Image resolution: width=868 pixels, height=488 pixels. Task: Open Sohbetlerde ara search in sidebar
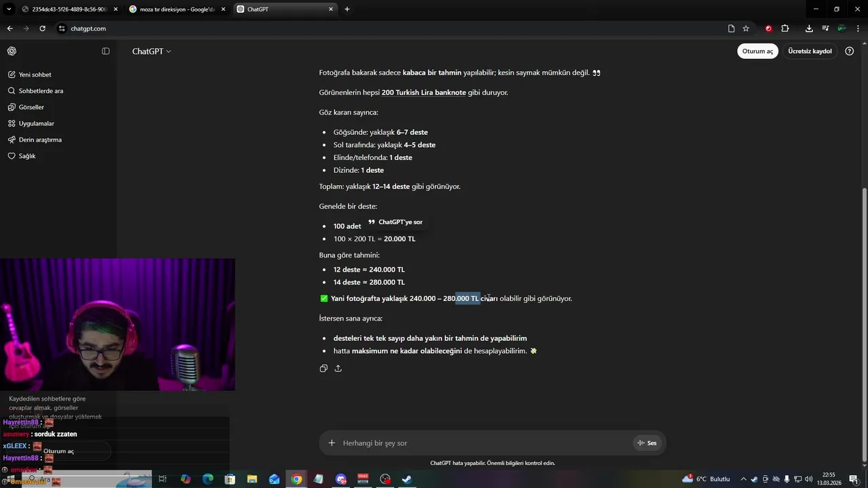[35, 91]
